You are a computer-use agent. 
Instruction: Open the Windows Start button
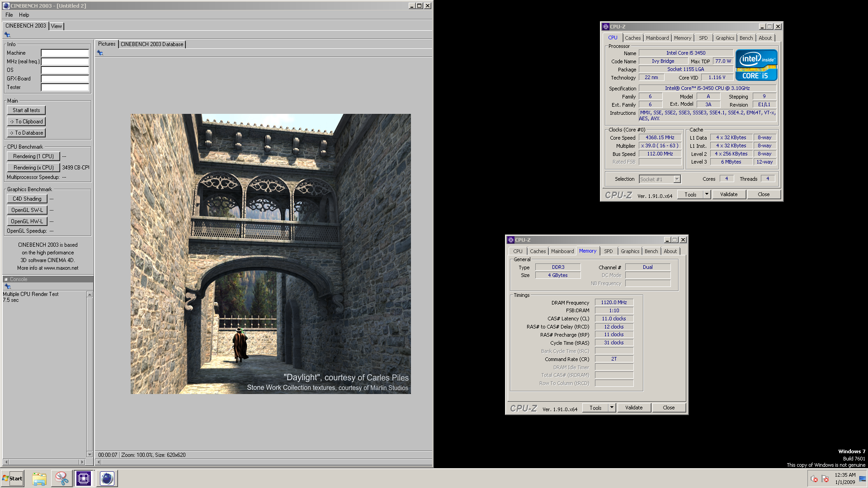click(13, 479)
